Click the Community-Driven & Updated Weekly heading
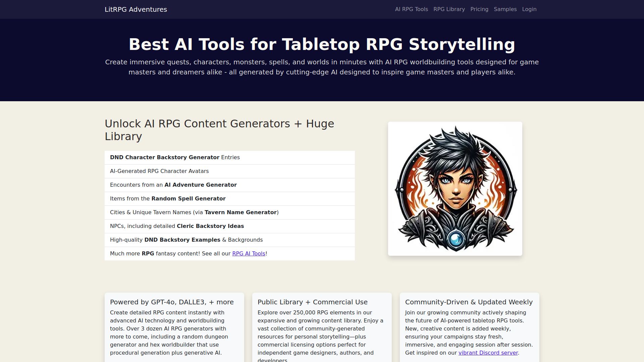The image size is (644, 362). pyautogui.click(x=469, y=302)
